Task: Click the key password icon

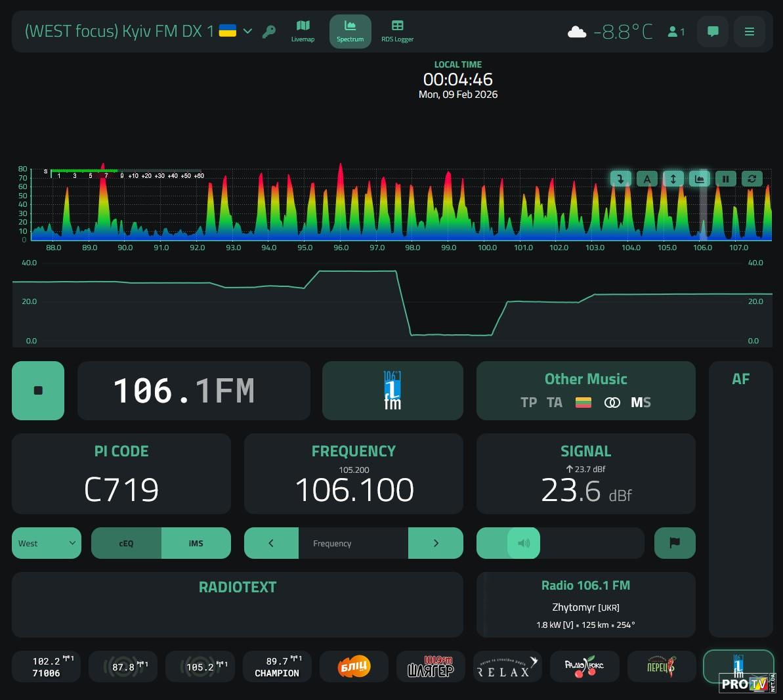Action: pos(269,32)
